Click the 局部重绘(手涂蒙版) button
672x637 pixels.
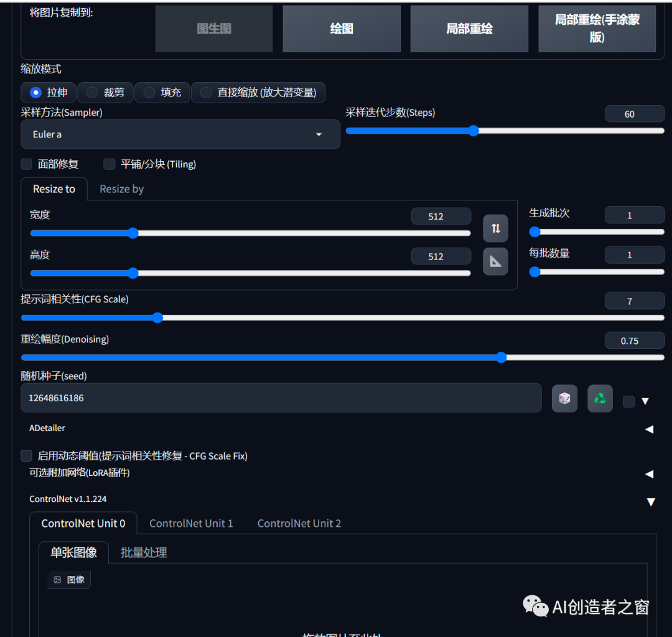coord(597,28)
